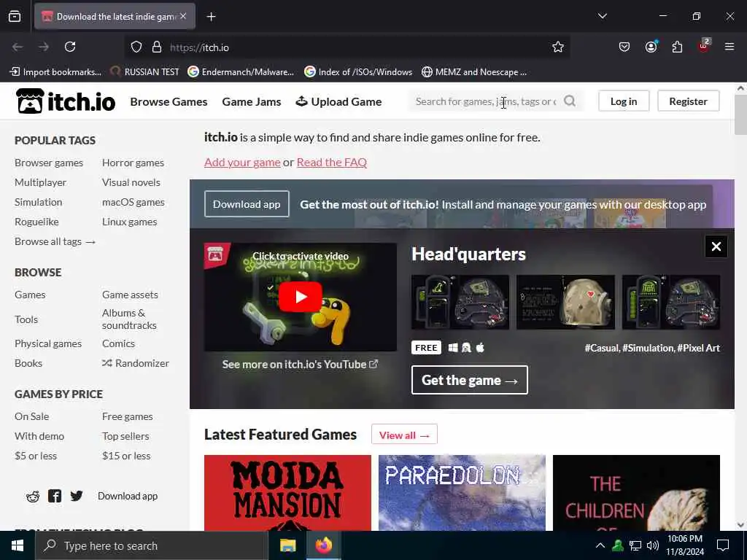Open File Explorer from the taskbar
Image resolution: width=747 pixels, height=560 pixels.
(x=287, y=545)
